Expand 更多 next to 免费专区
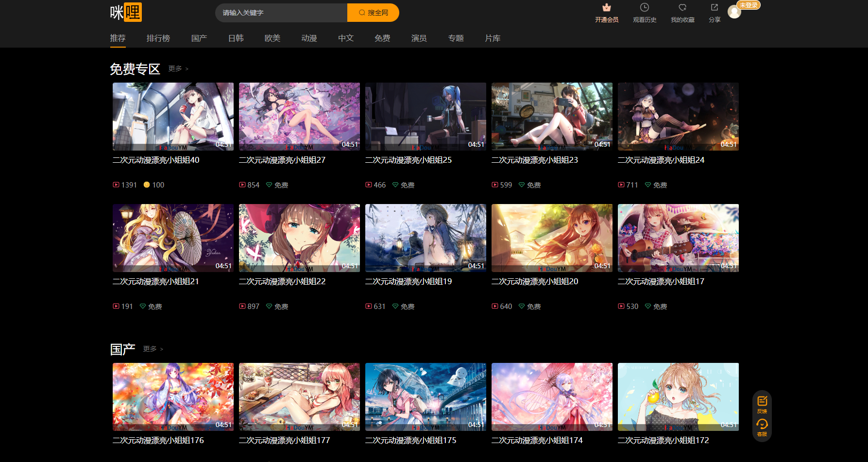868x462 pixels. point(178,69)
